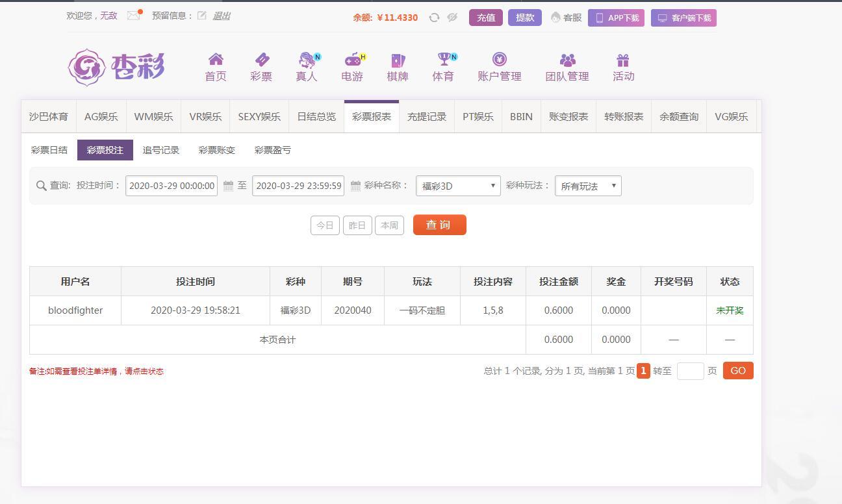This screenshot has height=504, width=842.
Task: Click username cell bloodfighter
Action: (75, 310)
